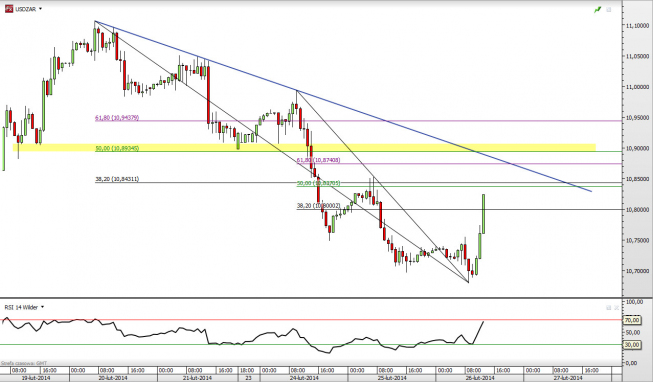Click the 24-lut-2014 date label

[x=304, y=378]
